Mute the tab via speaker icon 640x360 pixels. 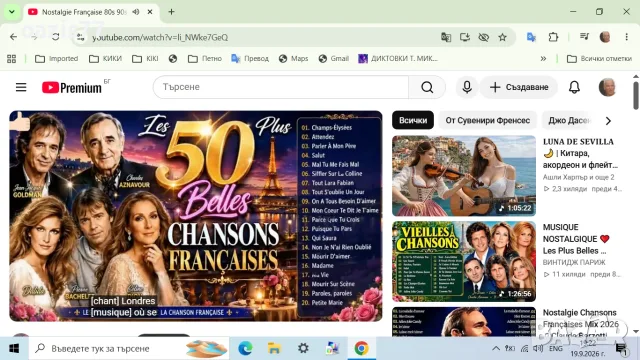136,12
